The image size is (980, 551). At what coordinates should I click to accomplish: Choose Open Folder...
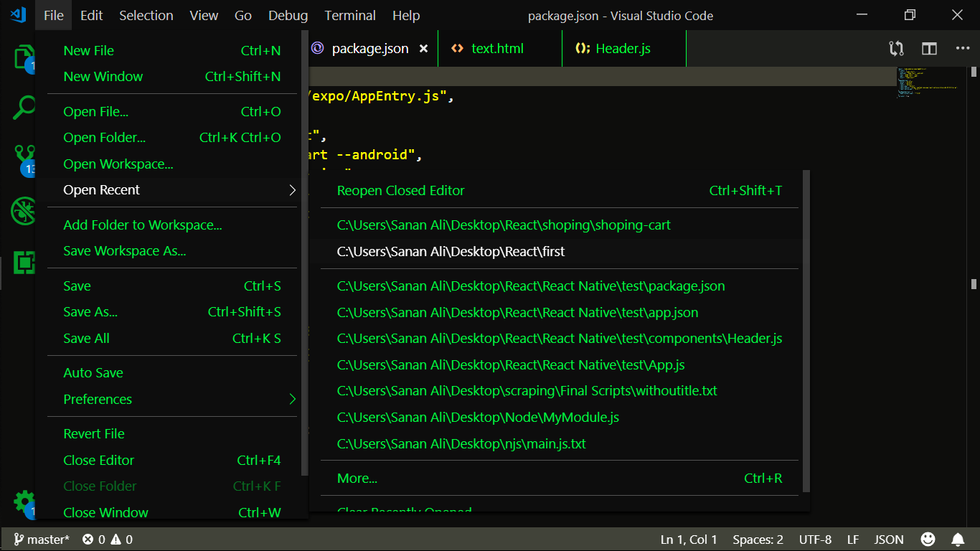pos(172,138)
